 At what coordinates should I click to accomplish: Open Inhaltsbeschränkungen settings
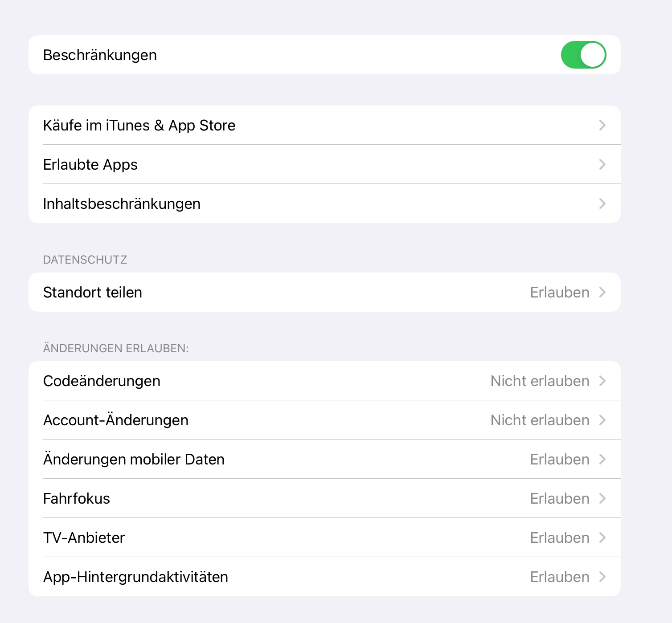point(122,204)
